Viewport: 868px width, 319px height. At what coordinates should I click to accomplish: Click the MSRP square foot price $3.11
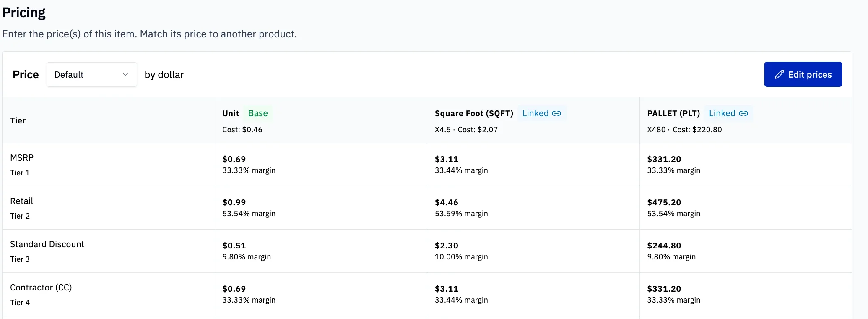(x=447, y=159)
